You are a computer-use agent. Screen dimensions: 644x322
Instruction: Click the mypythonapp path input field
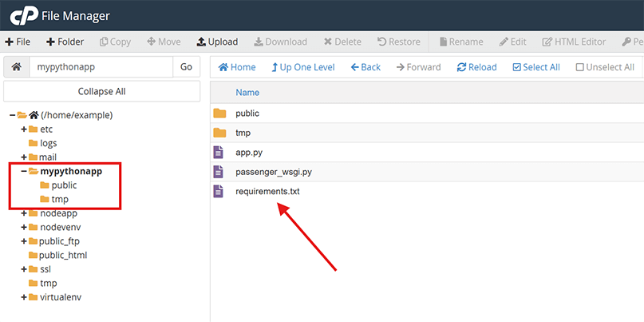point(101,66)
